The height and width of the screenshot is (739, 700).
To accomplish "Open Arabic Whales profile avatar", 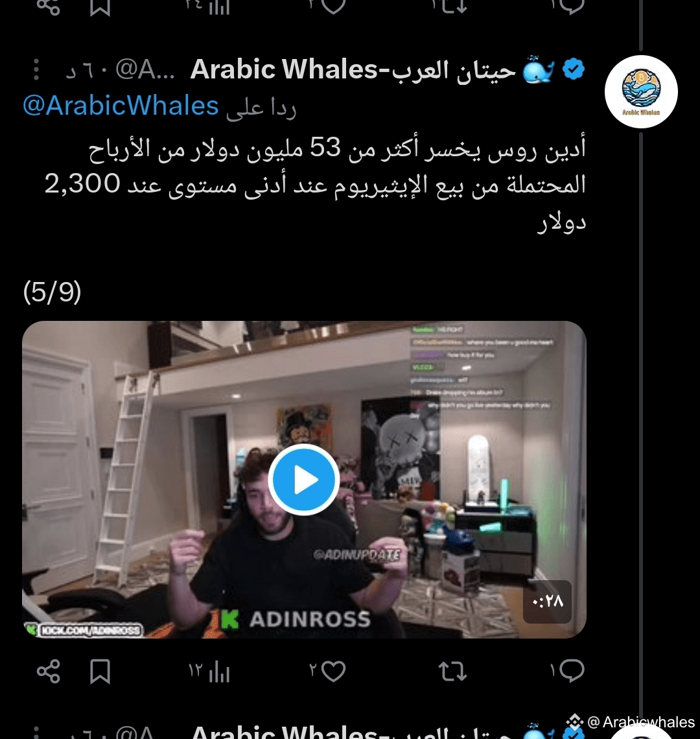I will click(641, 91).
